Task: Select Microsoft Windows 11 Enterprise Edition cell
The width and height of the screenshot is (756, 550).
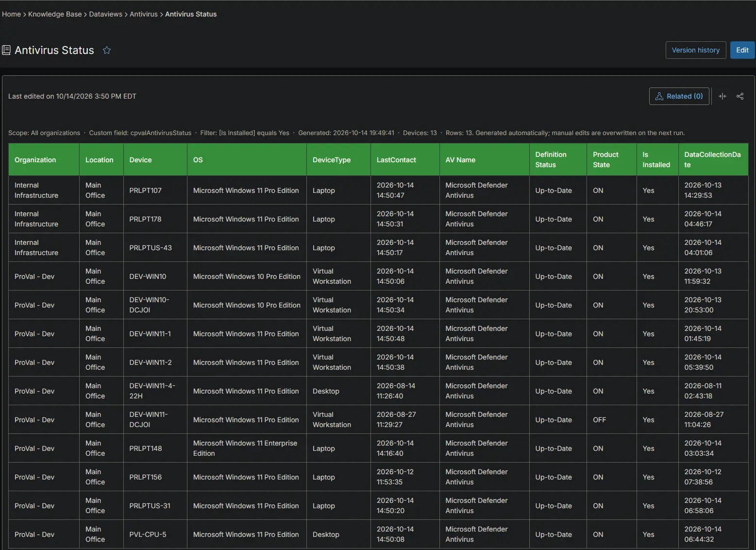Action: tap(247, 448)
